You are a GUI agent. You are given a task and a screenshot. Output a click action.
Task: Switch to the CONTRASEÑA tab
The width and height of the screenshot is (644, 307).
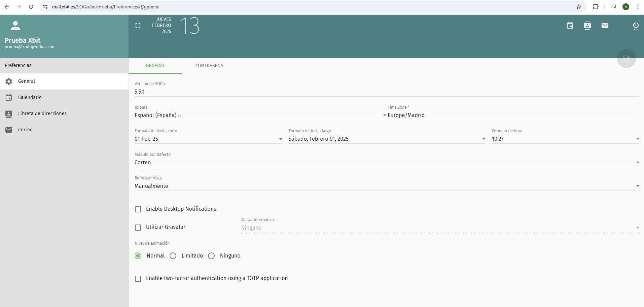pyautogui.click(x=209, y=66)
